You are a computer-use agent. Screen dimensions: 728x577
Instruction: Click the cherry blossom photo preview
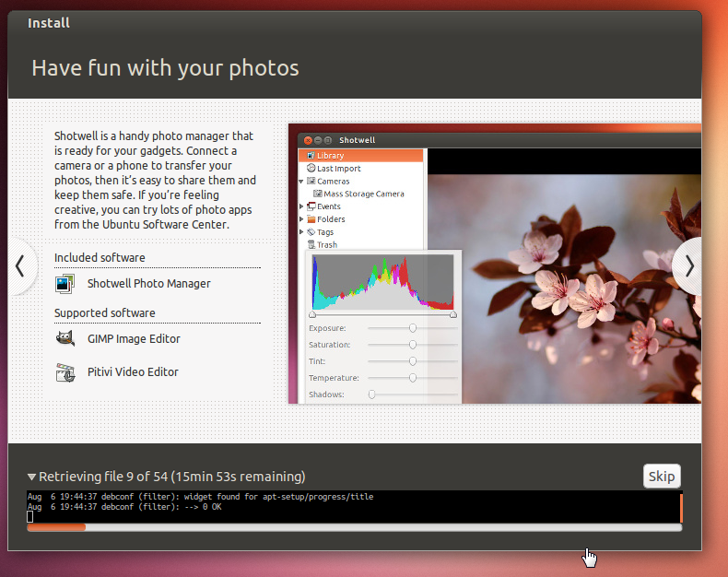[x=564, y=288]
